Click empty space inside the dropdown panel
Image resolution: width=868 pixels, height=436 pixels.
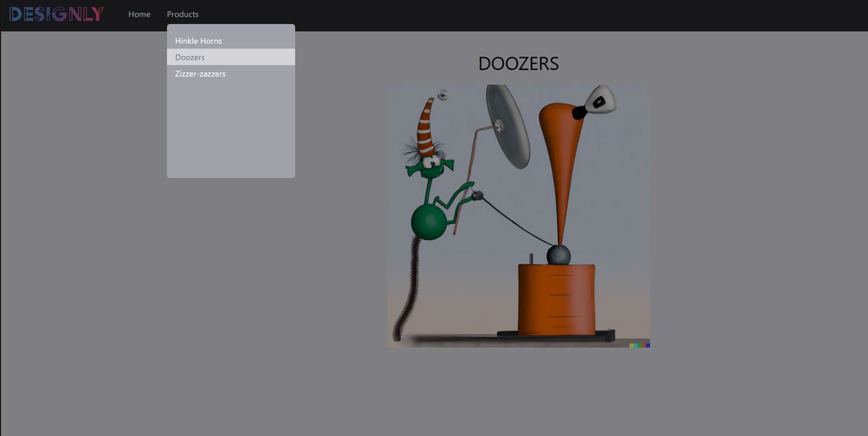(x=231, y=130)
